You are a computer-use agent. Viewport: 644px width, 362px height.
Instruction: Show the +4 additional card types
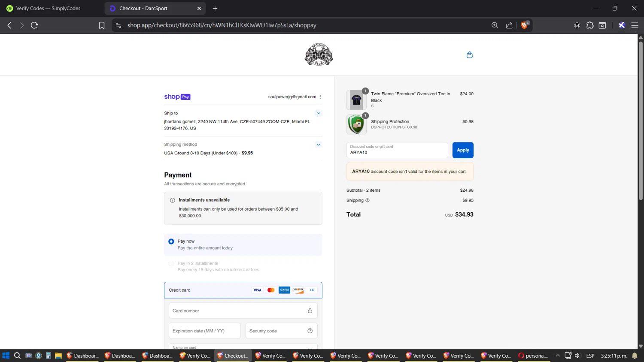[312, 290]
